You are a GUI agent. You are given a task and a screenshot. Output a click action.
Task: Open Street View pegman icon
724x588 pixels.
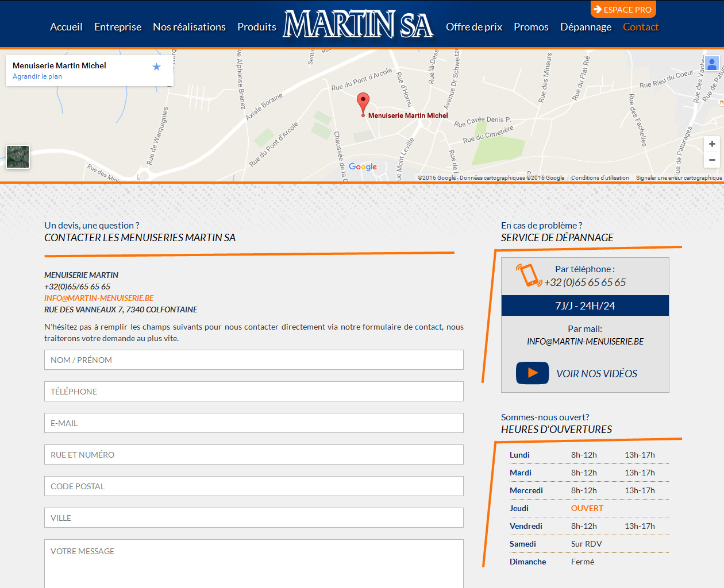[711, 64]
